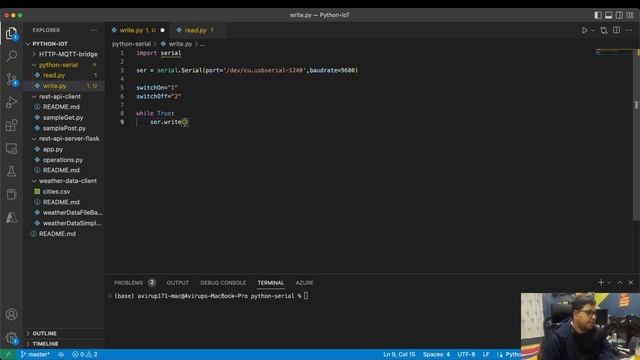Image resolution: width=640 pixels, height=360 pixels.
Task: Click the open changes icon in editor toolbar
Action: (x=604, y=30)
